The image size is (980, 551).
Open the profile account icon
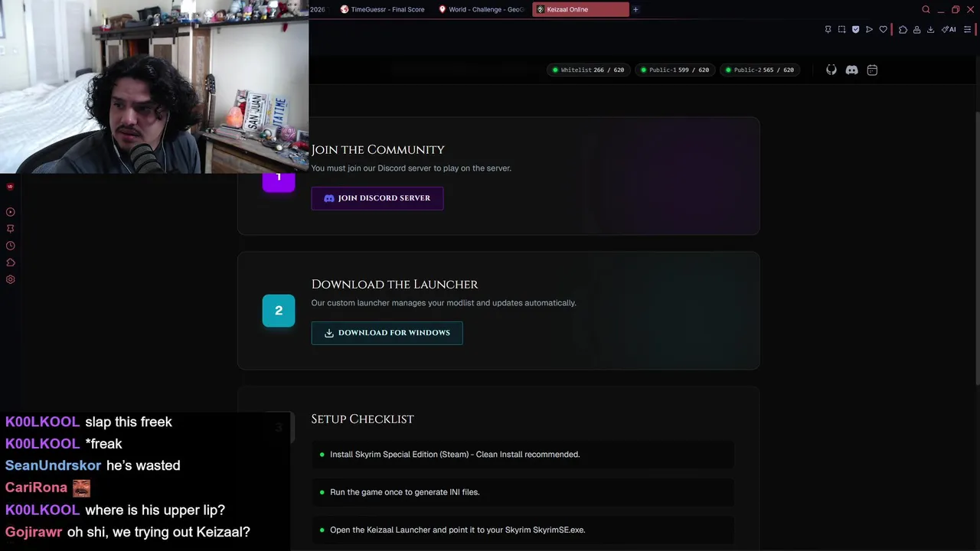click(x=916, y=30)
